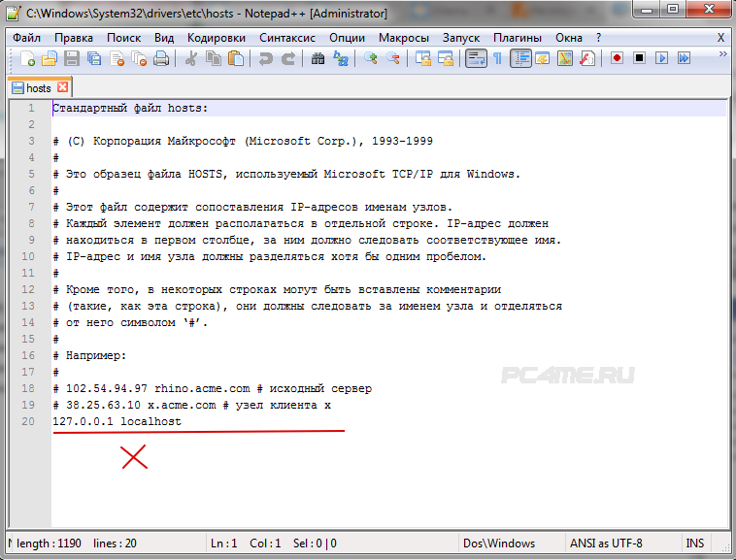Screen dimensions: 736x560
Task: Close the hosts tab red X
Action: (x=62, y=87)
